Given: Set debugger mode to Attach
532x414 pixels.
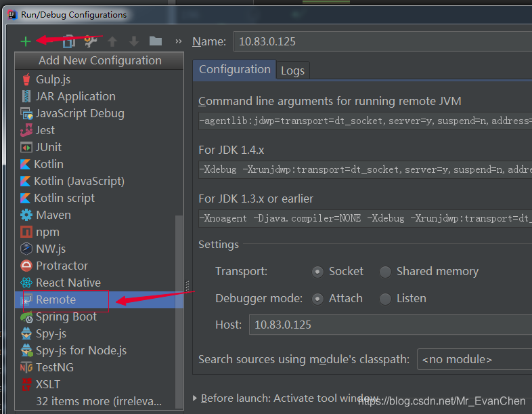Looking at the screenshot, I should pyautogui.click(x=317, y=299).
